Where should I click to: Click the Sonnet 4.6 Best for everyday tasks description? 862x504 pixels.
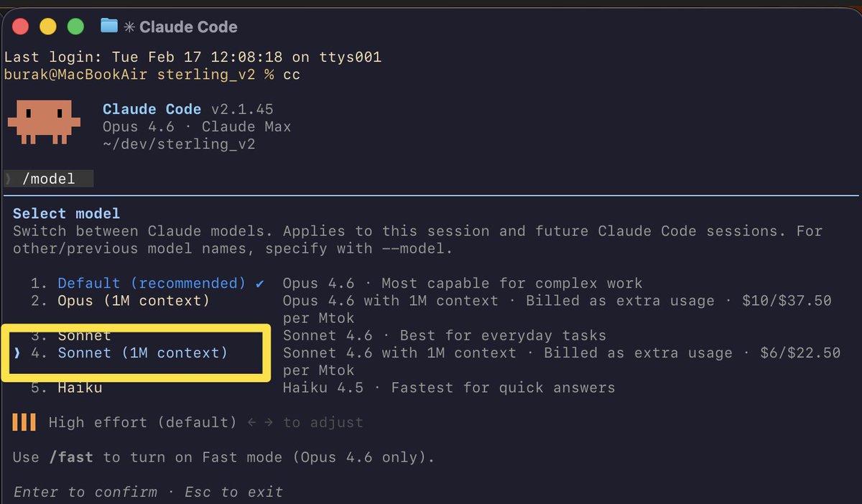point(445,335)
